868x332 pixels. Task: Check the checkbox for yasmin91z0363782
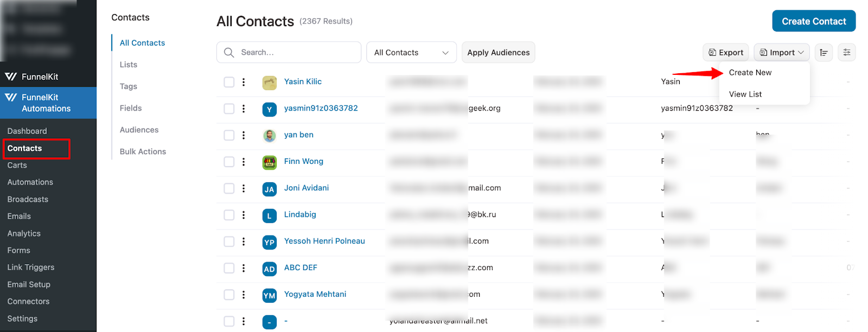(228, 108)
